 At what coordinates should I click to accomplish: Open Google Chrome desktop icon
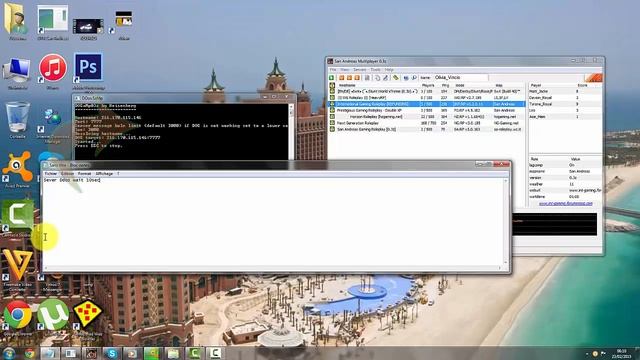[x=18, y=315]
